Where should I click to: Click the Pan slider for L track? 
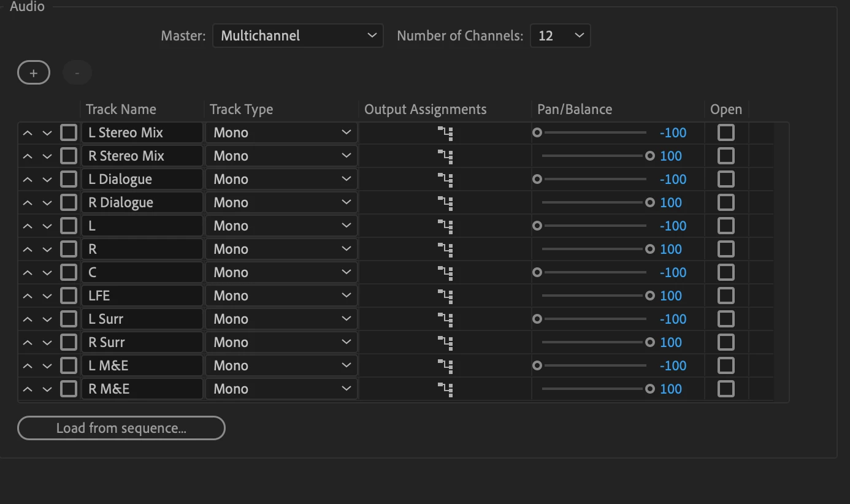[x=592, y=226]
